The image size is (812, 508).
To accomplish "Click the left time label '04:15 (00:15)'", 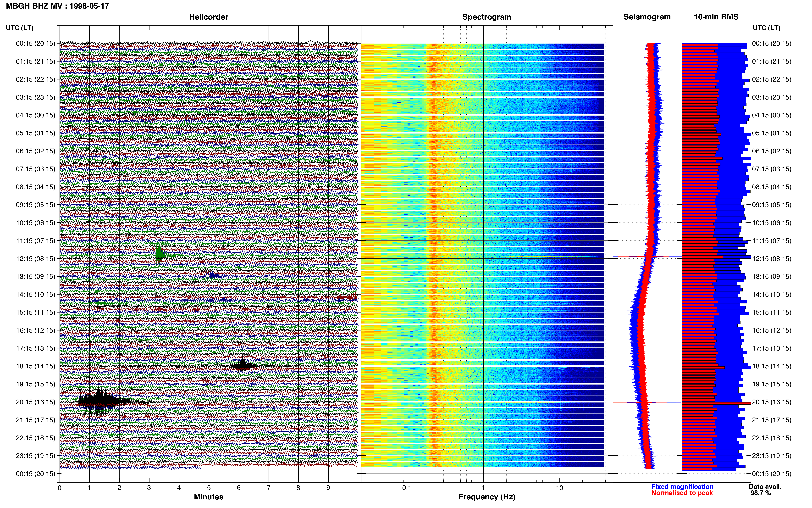I will pyautogui.click(x=35, y=115).
